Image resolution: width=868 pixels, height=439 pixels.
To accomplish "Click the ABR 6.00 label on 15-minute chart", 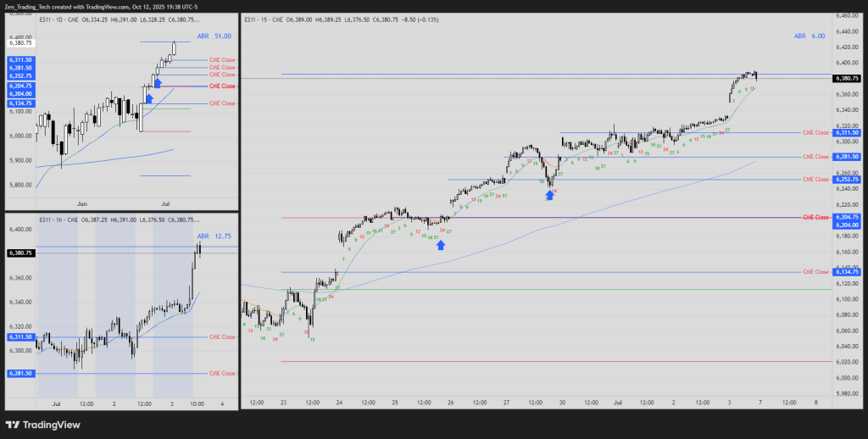I will coord(810,36).
